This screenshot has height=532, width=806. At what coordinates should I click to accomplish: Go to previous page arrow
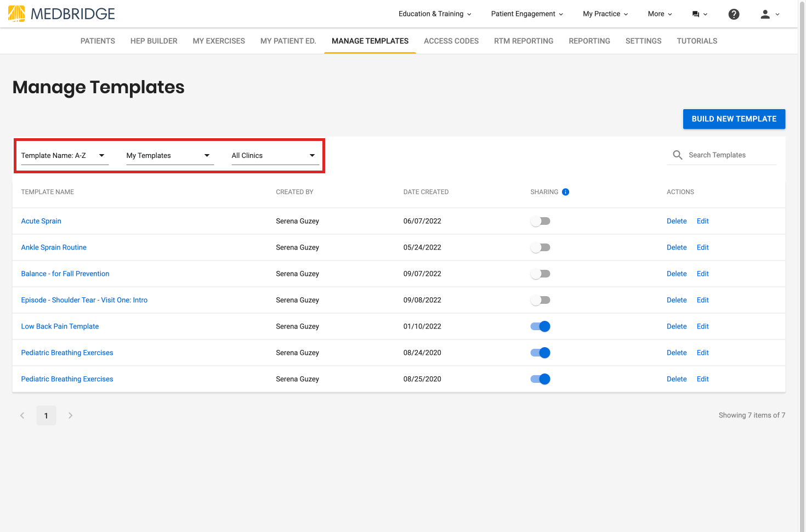pyautogui.click(x=22, y=415)
